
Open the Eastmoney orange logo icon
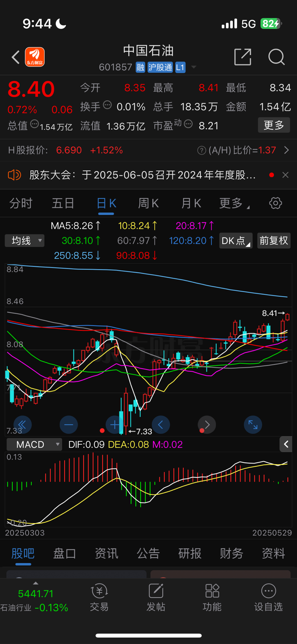tap(35, 57)
